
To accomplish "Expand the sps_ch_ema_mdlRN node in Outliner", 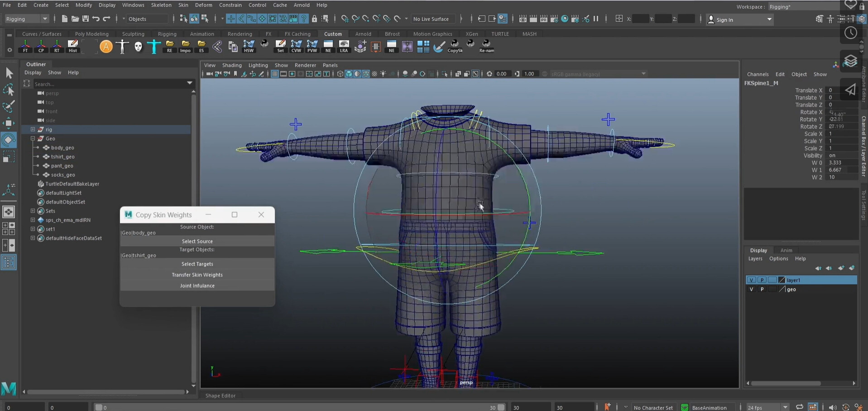I will point(32,220).
